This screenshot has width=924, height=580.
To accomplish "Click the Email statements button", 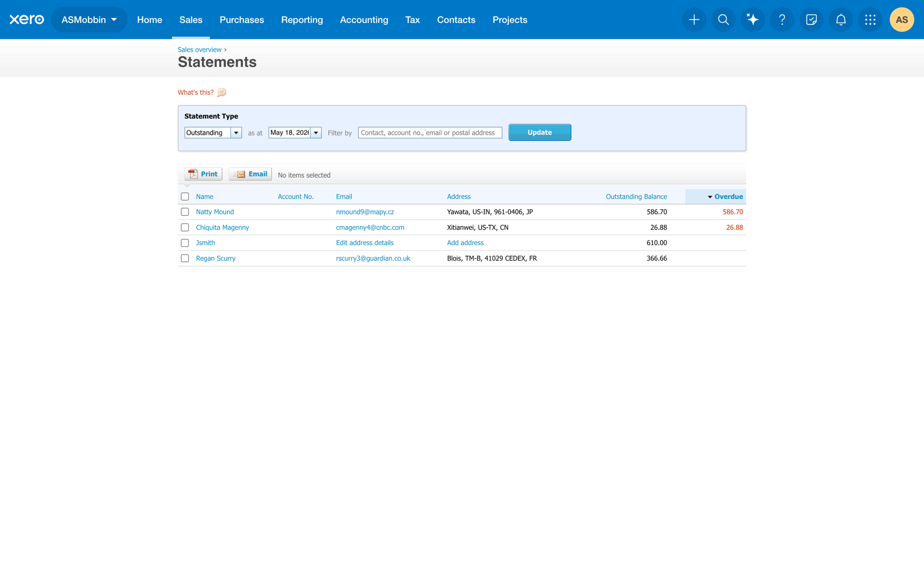I will (250, 174).
